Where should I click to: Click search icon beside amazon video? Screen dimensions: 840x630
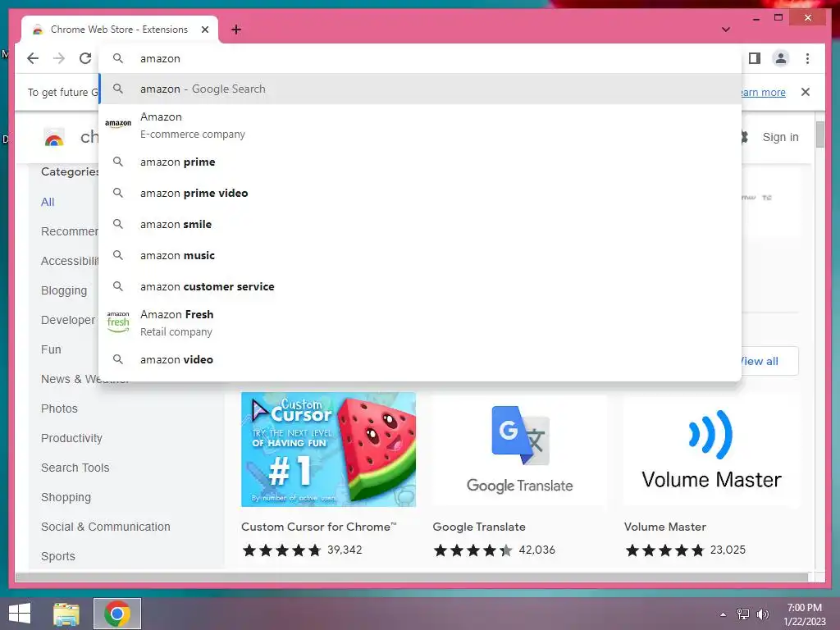click(x=118, y=359)
